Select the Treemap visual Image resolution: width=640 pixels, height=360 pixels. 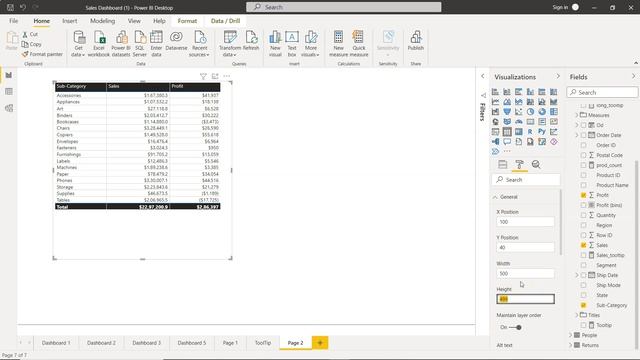coord(554,111)
